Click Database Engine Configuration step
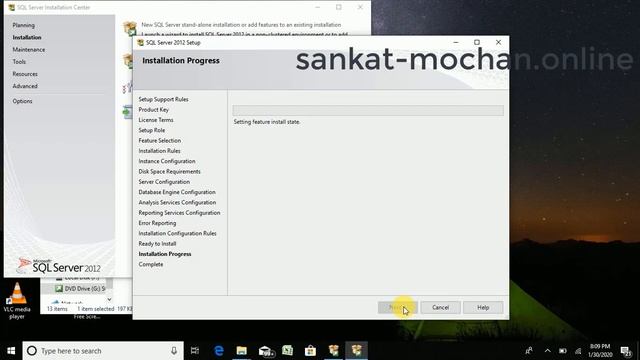 (x=177, y=192)
